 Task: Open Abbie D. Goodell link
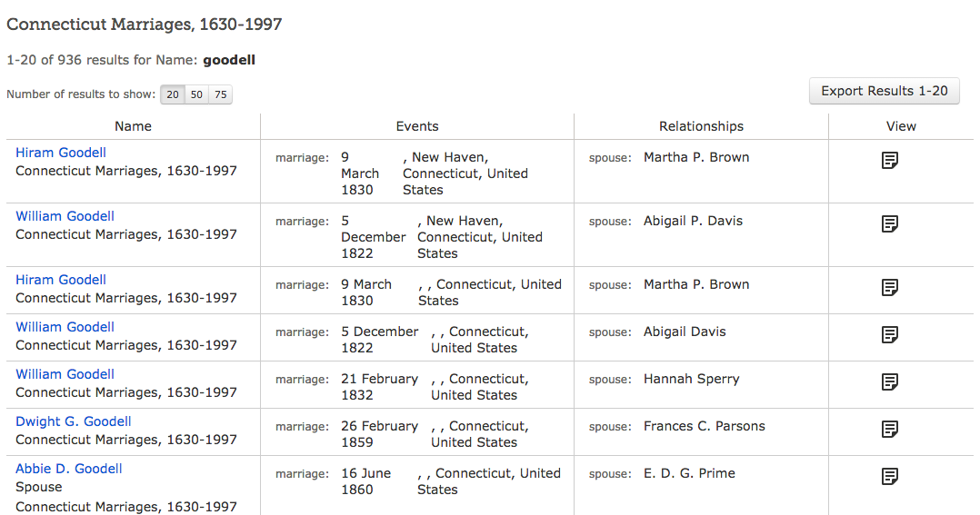coord(68,469)
